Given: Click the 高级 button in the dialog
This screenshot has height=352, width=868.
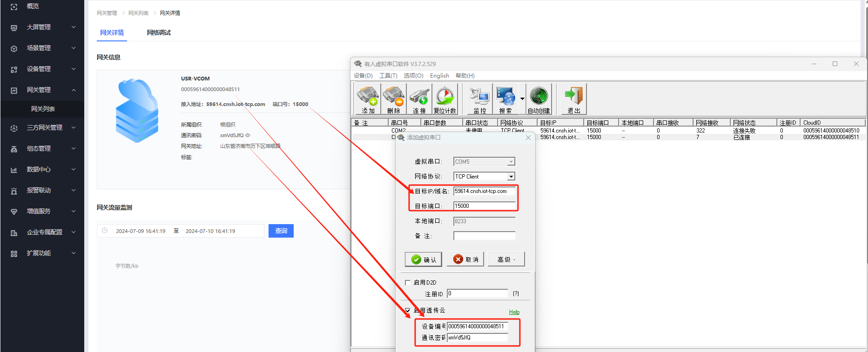Looking at the screenshot, I should coord(506,259).
